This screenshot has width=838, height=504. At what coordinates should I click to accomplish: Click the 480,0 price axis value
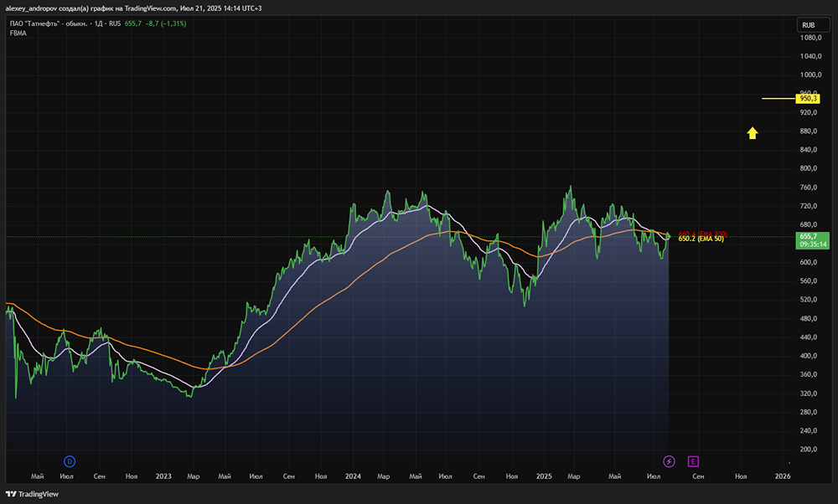(809, 318)
